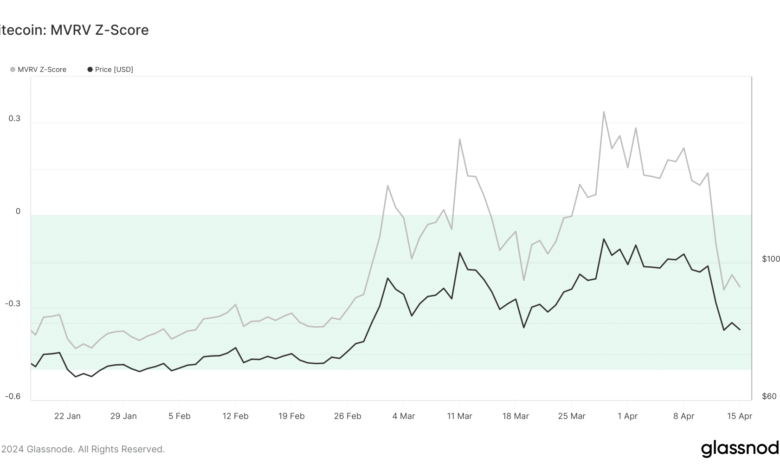Toggle the MVRV Z-Score legend label
This screenshot has width=780, height=470.
click(x=42, y=69)
